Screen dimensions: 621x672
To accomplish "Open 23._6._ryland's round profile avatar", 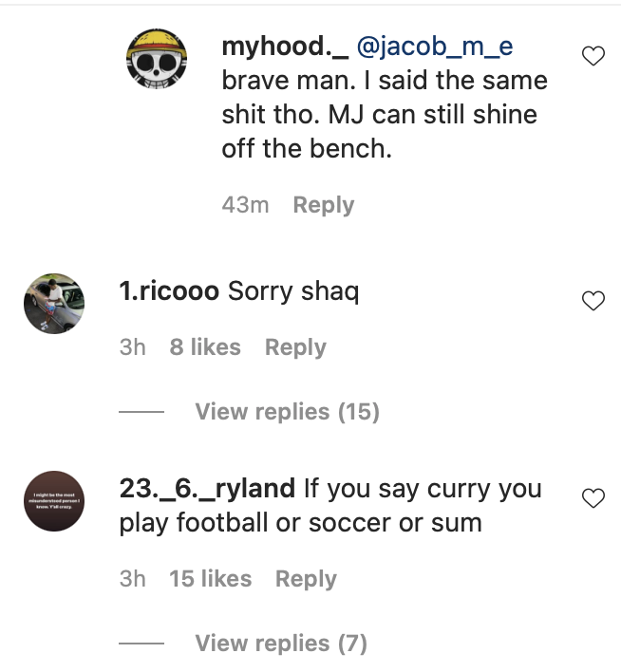I will pyautogui.click(x=54, y=502).
